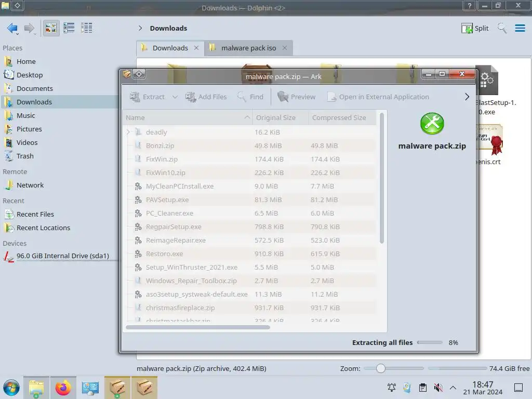The width and height of the screenshot is (532, 399).
Task: Select FixWin10.zip in archive list
Action: coord(250,172)
